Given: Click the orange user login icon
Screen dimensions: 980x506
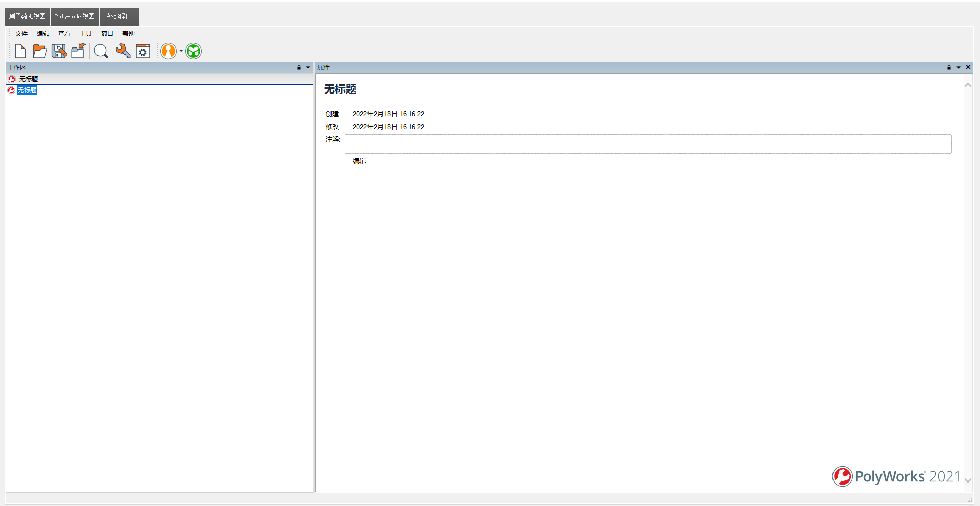Looking at the screenshot, I should [169, 51].
